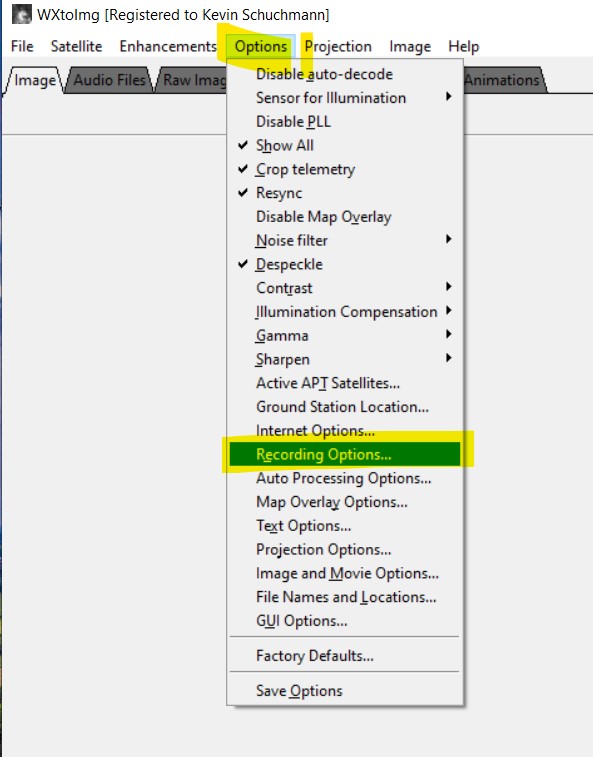Switch to the Audio Files tab
593x757 pixels.
[x=109, y=80]
